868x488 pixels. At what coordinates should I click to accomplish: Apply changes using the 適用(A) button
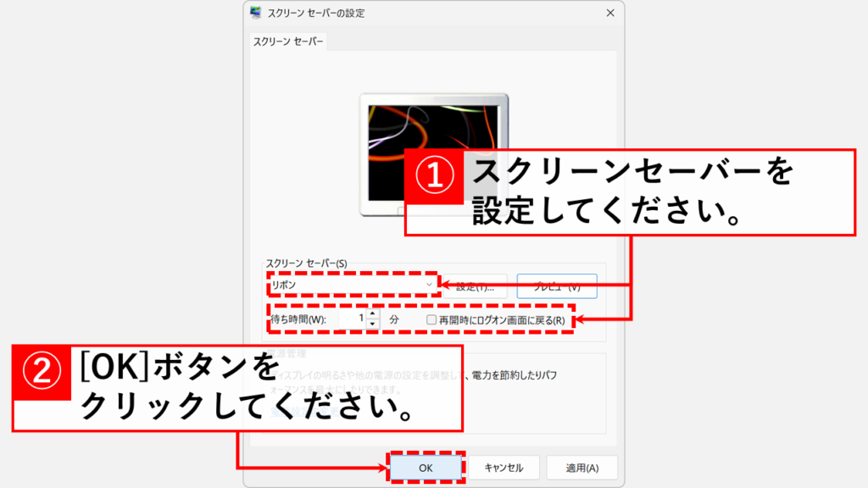click(581, 468)
